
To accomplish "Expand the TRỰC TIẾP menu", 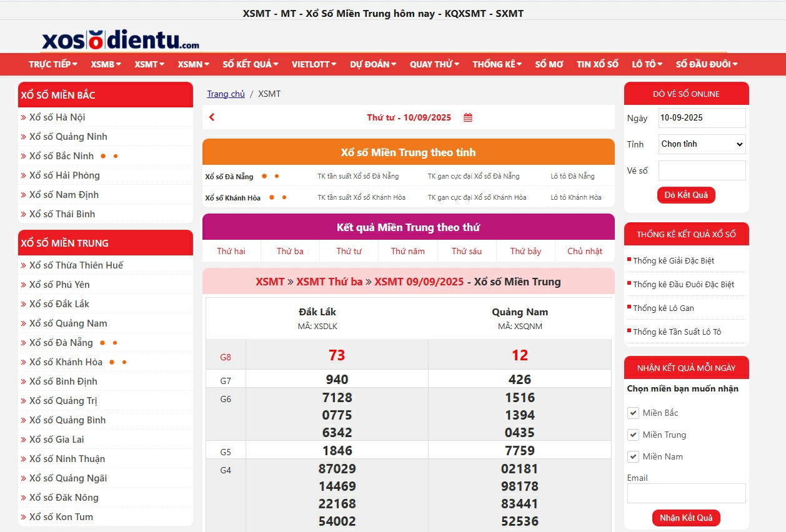I will pos(53,64).
